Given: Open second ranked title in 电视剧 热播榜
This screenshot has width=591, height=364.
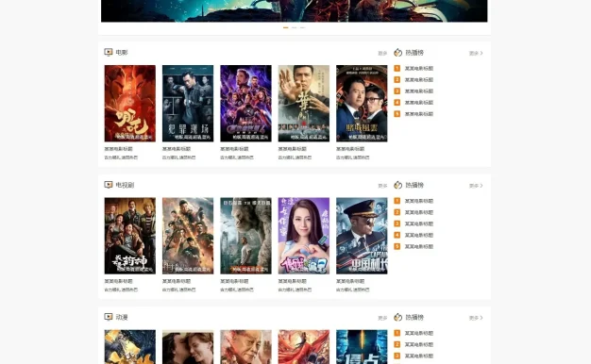Looking at the screenshot, I should tap(419, 212).
